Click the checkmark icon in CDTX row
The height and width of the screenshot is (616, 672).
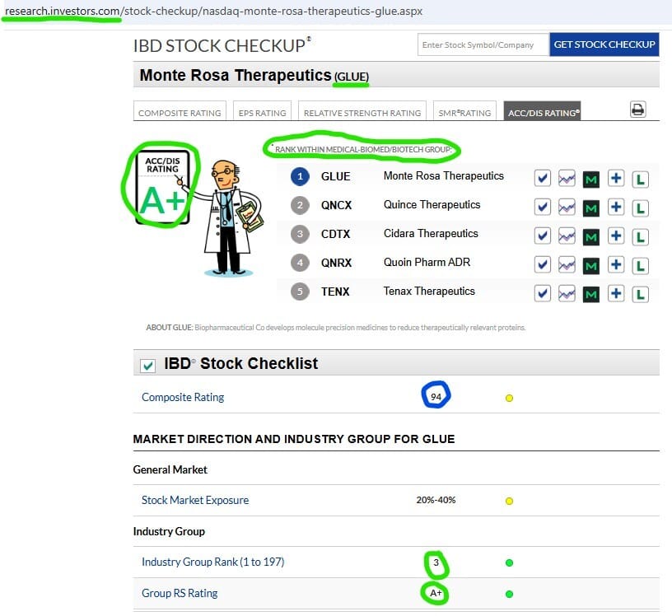click(x=542, y=236)
